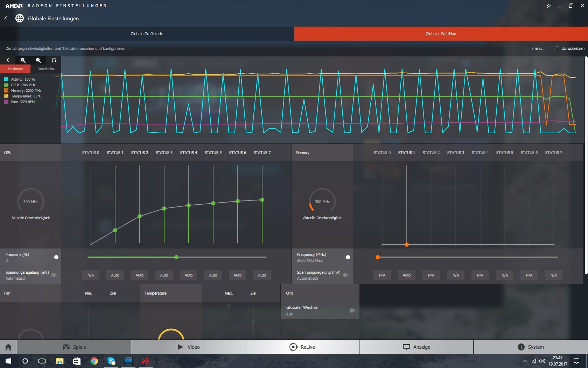Open the Action Center notifications icon
Viewport: 588px width, 368px height.
point(576,361)
